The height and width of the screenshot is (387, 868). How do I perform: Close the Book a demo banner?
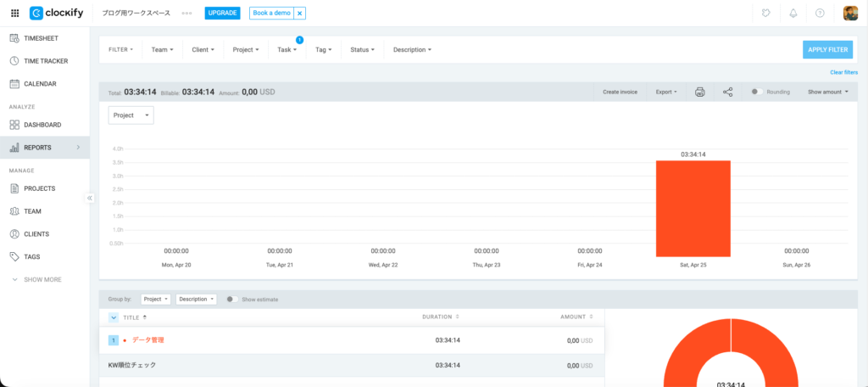(x=298, y=14)
